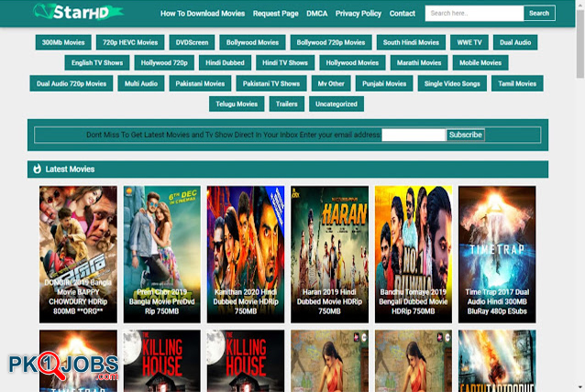Click the email address input field
This screenshot has height=392, width=585.
(x=414, y=135)
